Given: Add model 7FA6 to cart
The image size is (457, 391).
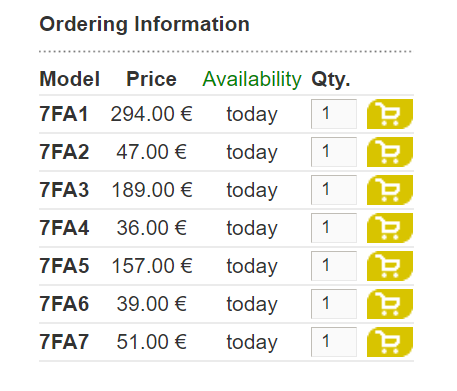Looking at the screenshot, I should tap(390, 304).
